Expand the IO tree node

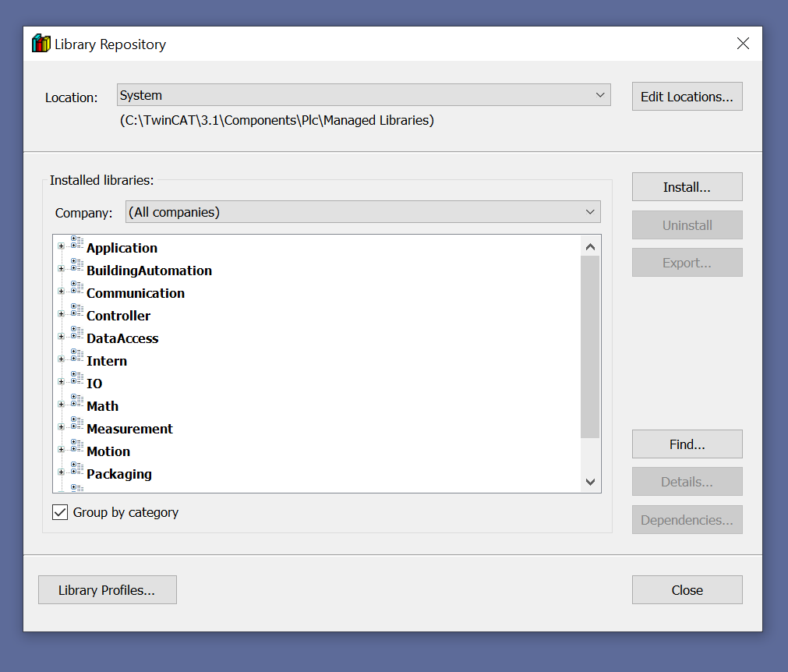pyautogui.click(x=61, y=381)
